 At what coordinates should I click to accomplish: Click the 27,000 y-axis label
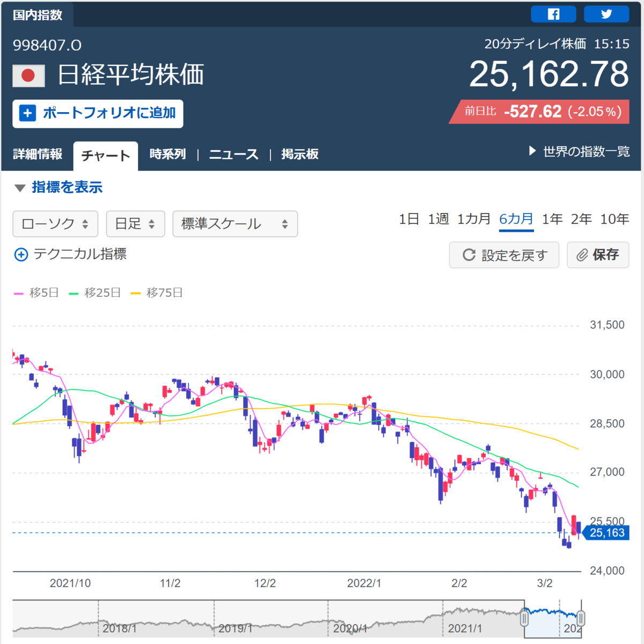pos(607,472)
